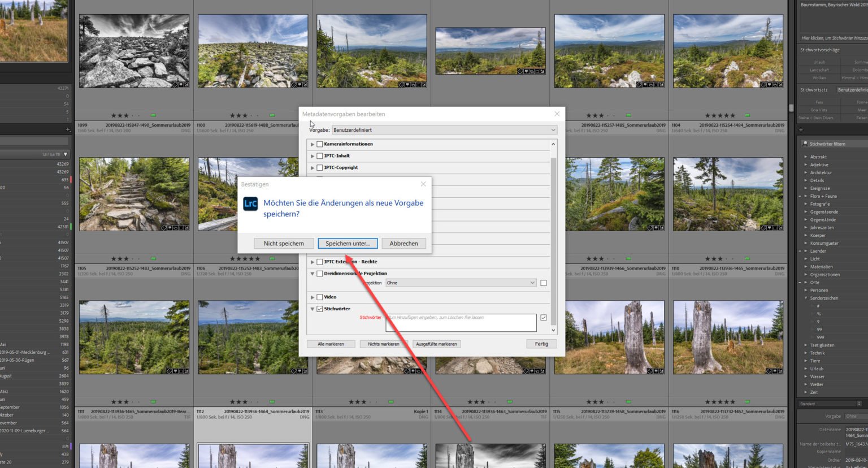Image resolution: width=868 pixels, height=468 pixels.
Task: Click the Wolken keyword suggestion
Action: [x=819, y=78]
